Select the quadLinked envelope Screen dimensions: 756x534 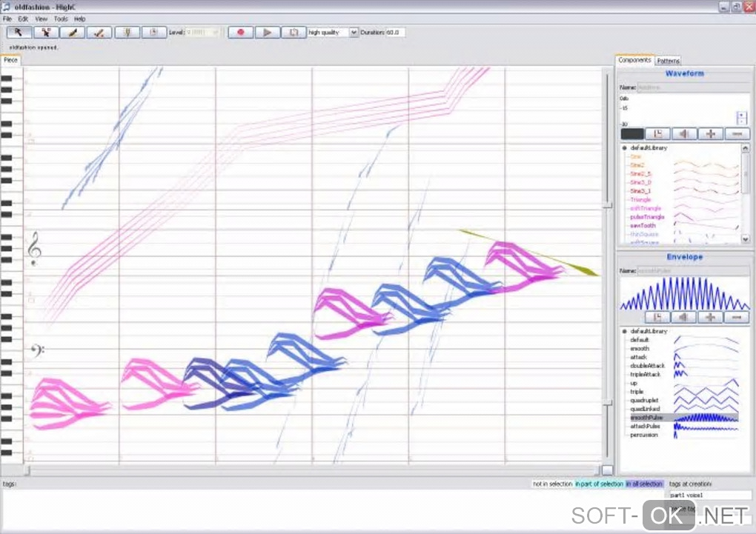coord(645,409)
